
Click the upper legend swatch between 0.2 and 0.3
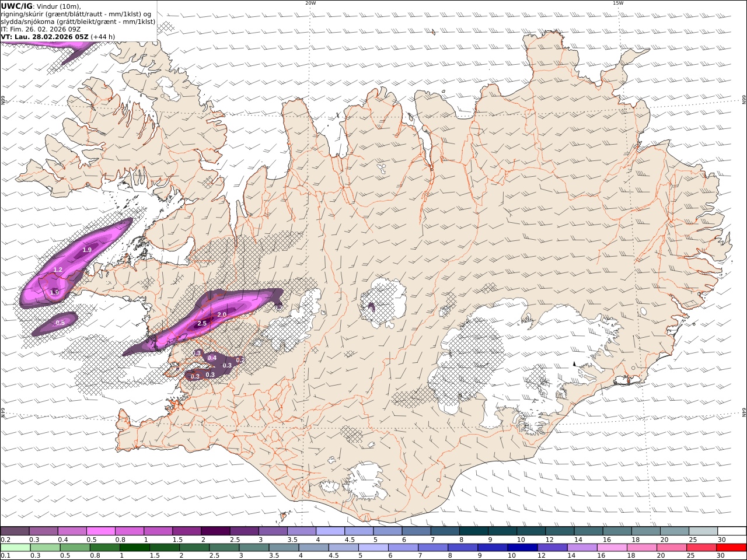point(15,531)
